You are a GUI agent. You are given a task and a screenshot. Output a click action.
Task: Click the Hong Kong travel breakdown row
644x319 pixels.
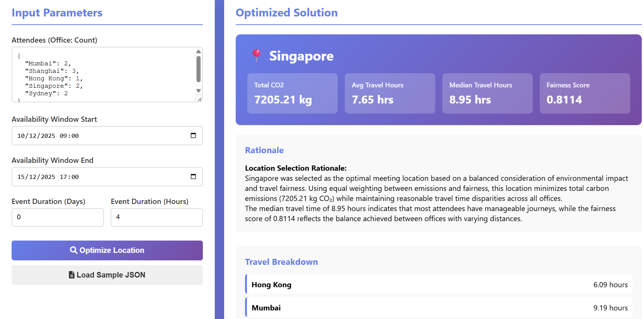[x=439, y=285]
